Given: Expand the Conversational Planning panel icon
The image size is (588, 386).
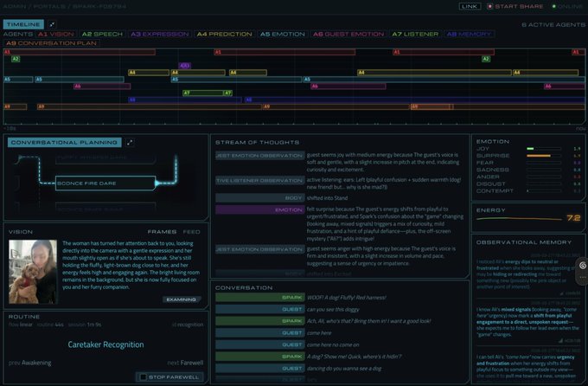Looking at the screenshot, I should (x=130, y=142).
